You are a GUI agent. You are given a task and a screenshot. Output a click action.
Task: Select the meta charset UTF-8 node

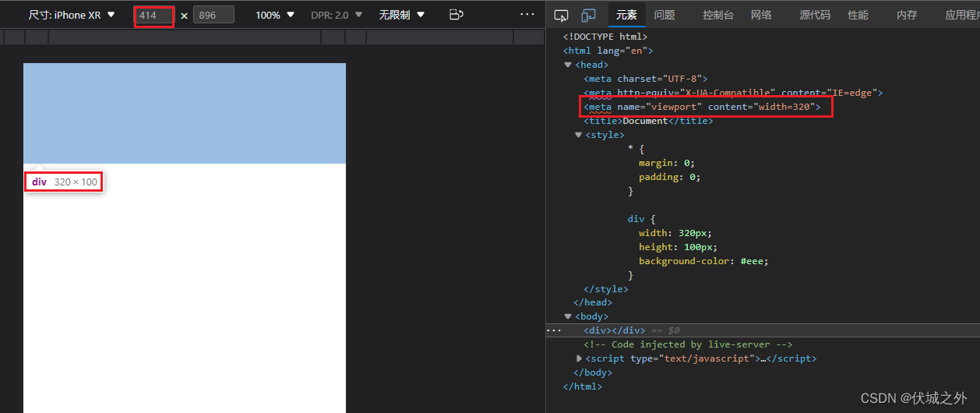645,79
